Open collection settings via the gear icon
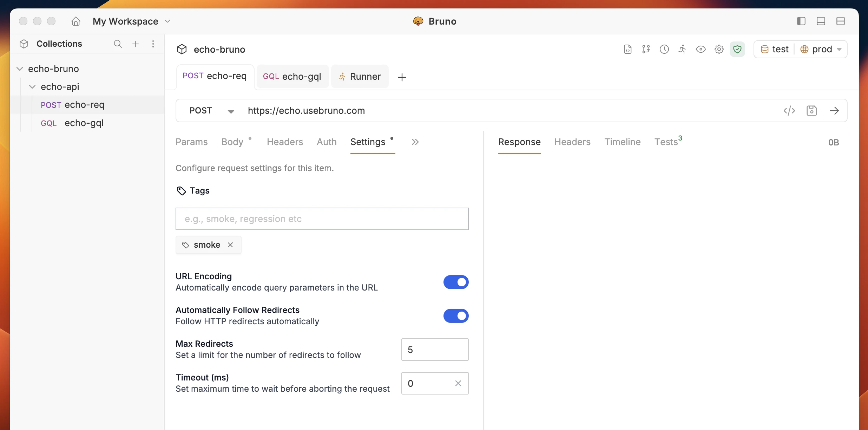The height and width of the screenshot is (430, 868). [x=719, y=49]
